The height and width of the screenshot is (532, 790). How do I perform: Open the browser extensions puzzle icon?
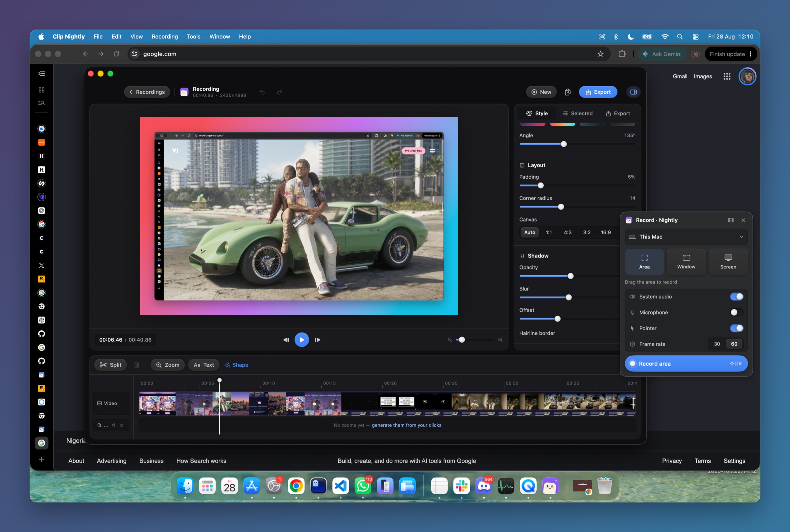pos(622,54)
